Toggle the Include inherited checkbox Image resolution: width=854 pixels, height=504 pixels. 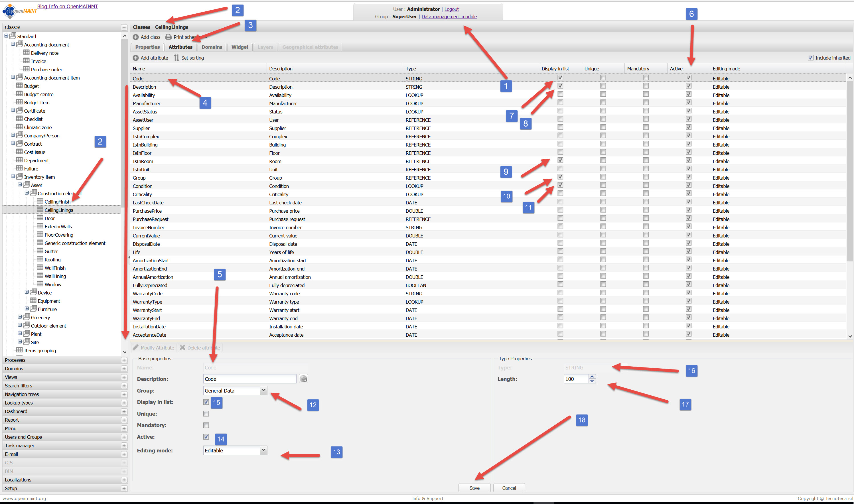click(811, 58)
